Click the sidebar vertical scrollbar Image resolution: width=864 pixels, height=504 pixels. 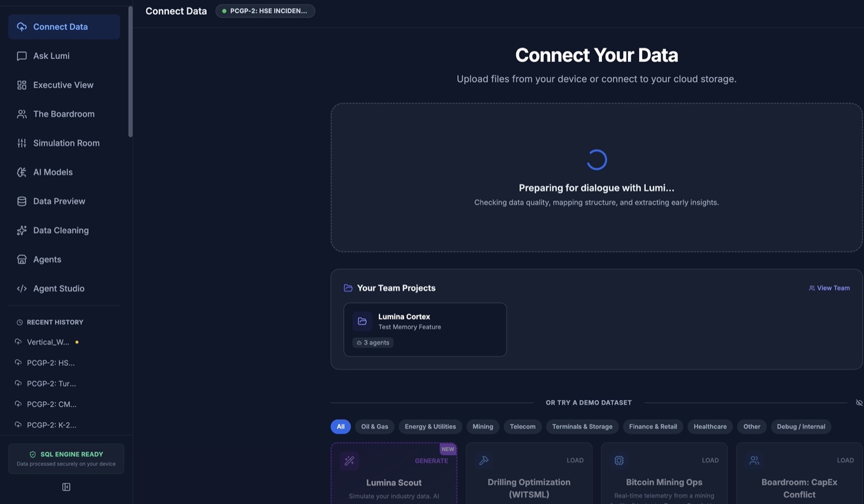[130, 71]
